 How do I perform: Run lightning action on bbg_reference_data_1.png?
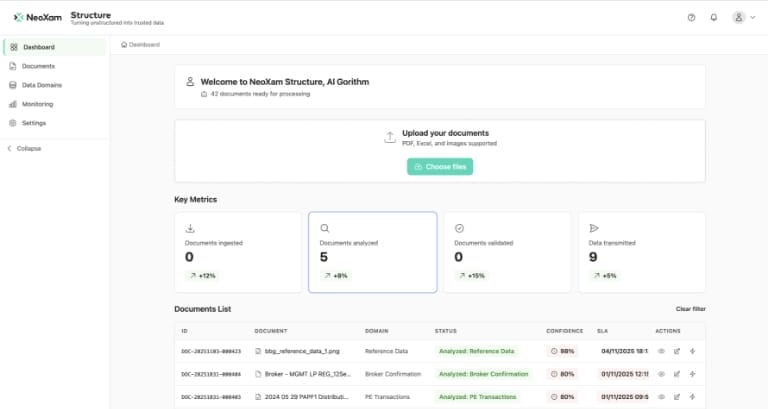coord(692,351)
